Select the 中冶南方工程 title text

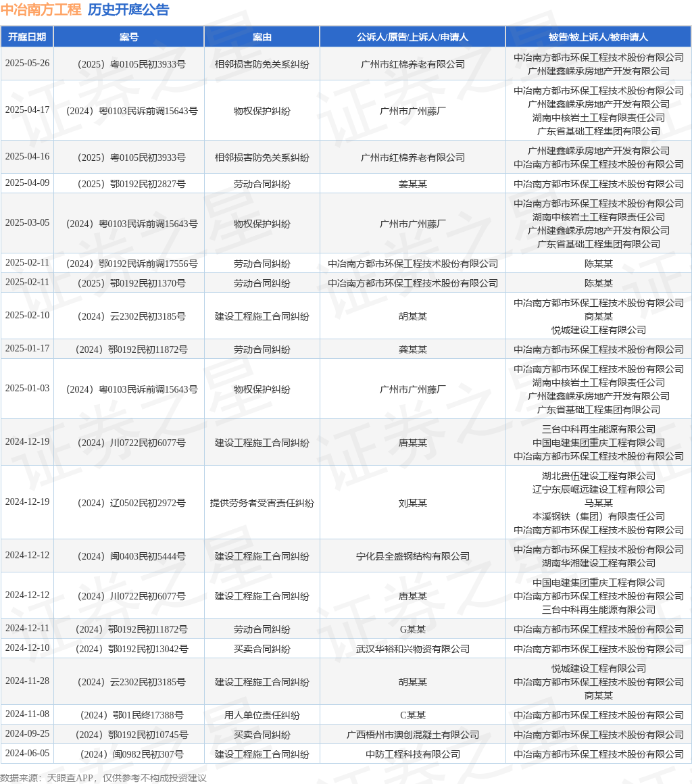coord(41,9)
